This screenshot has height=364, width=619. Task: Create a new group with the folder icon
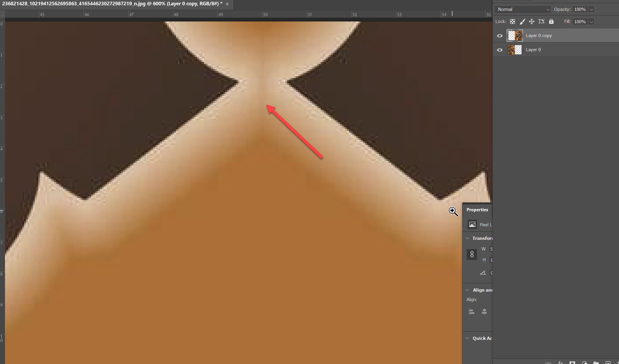click(x=596, y=363)
